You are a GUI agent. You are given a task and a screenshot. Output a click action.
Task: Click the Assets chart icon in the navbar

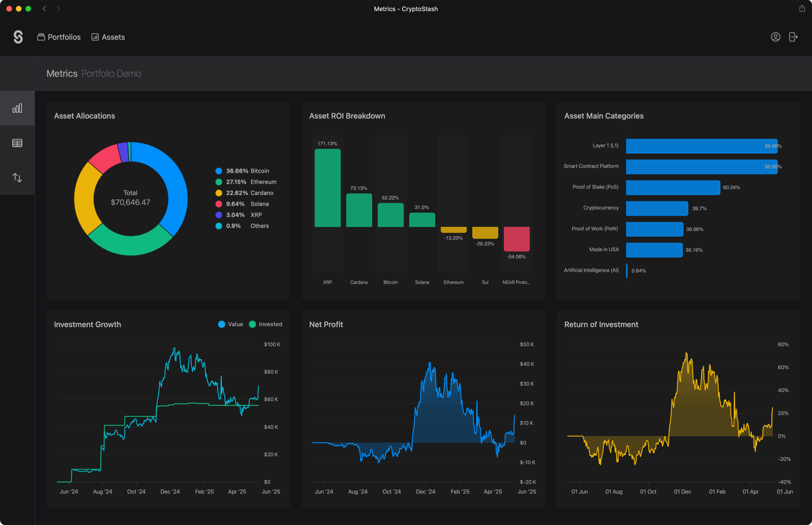point(95,37)
